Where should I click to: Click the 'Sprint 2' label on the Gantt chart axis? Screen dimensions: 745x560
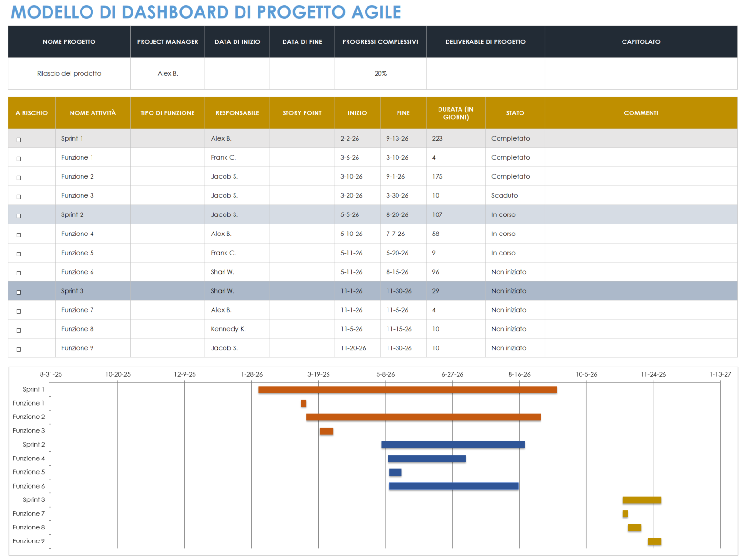pos(34,444)
